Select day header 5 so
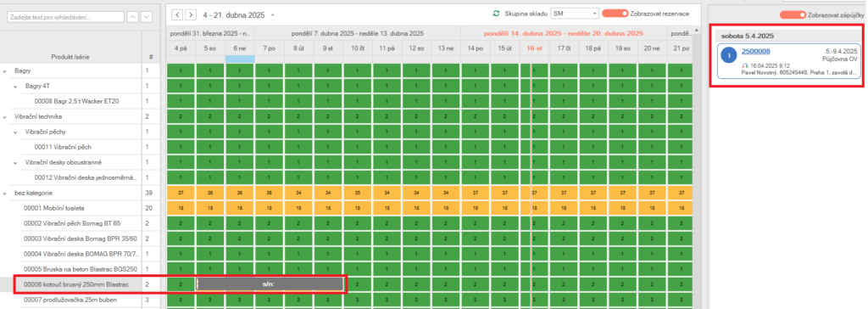The width and height of the screenshot is (868, 309). 210,49
